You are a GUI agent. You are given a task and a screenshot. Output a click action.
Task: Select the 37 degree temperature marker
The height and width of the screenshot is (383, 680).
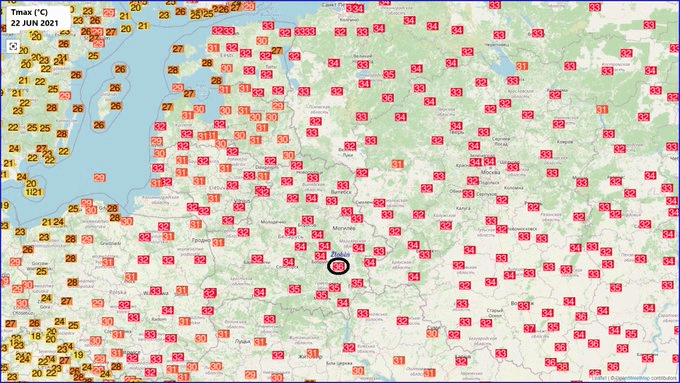pos(529,328)
